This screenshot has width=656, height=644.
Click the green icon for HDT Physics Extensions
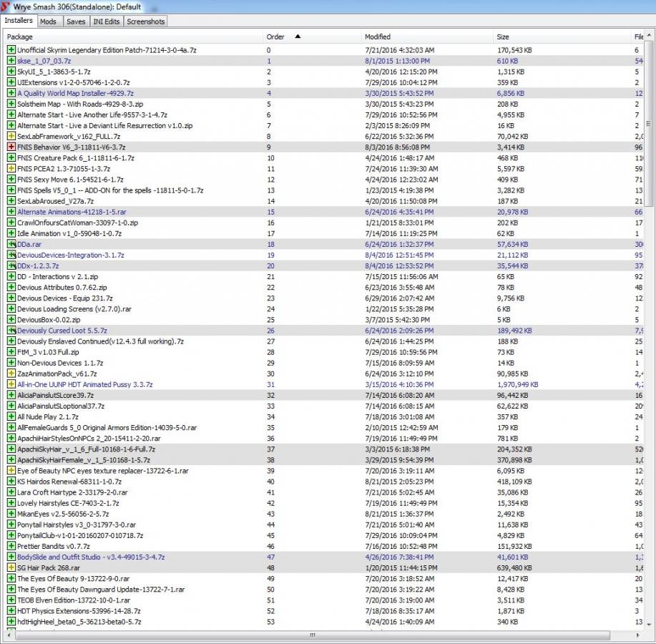point(11,610)
